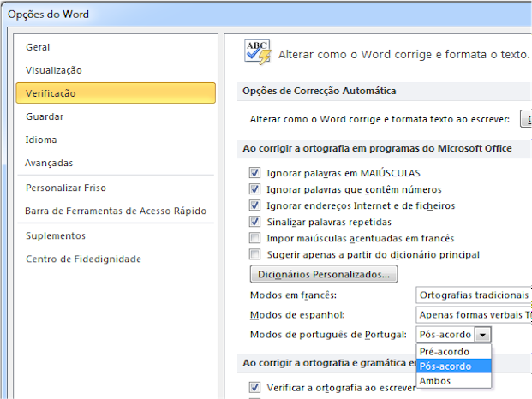The width and height of the screenshot is (532, 399).
Task: Disable Sinalizar palavras repetidas checkbox
Action: 254,222
